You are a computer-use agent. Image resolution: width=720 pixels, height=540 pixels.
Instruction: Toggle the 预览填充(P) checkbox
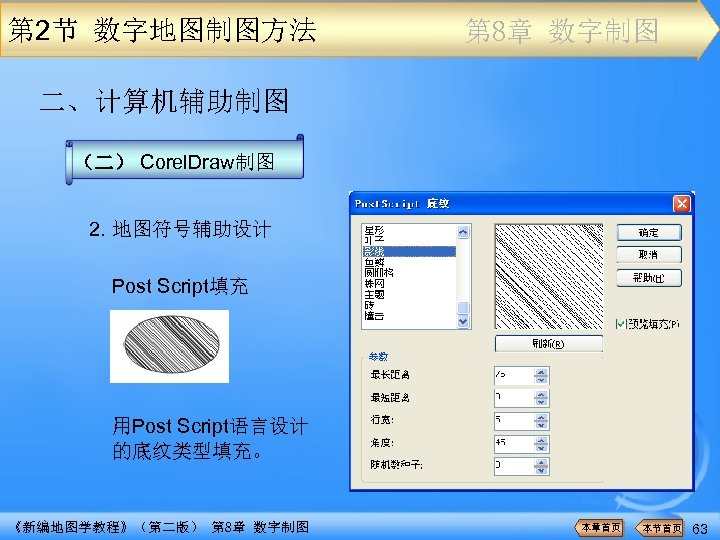pyautogui.click(x=621, y=324)
